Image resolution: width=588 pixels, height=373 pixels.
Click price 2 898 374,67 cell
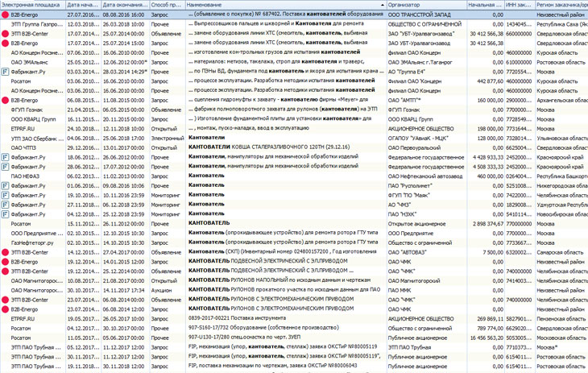(x=488, y=224)
